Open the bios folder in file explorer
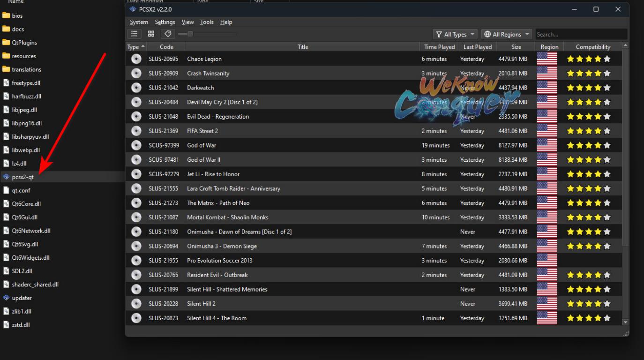Viewport: 644px width, 360px height. point(13,15)
